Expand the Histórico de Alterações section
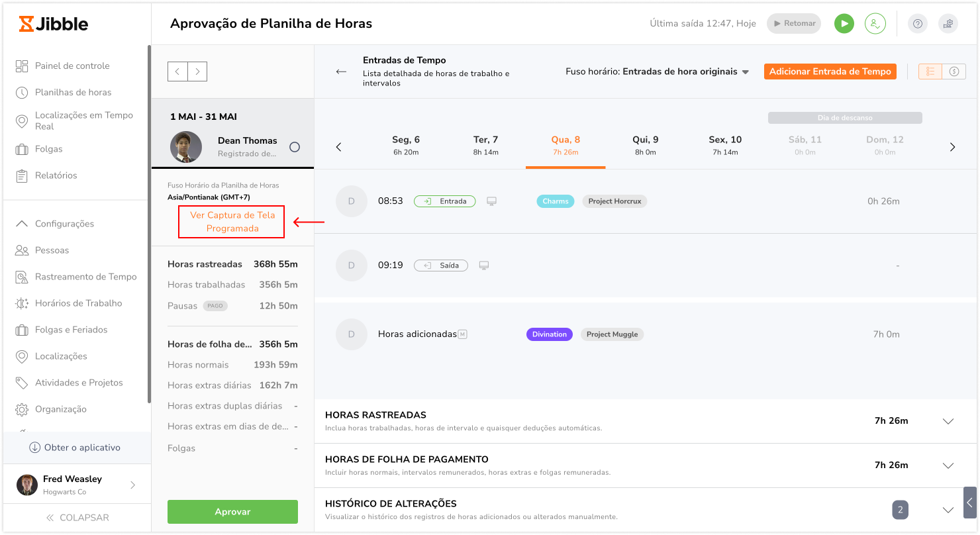Screen dimensions: 980x535 [x=948, y=510]
